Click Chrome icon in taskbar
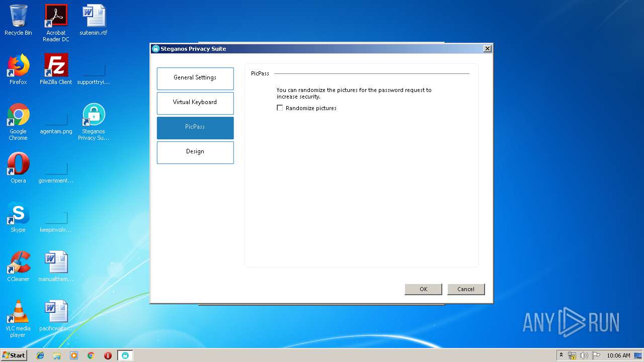Image resolution: width=644 pixels, height=362 pixels. (x=91, y=355)
